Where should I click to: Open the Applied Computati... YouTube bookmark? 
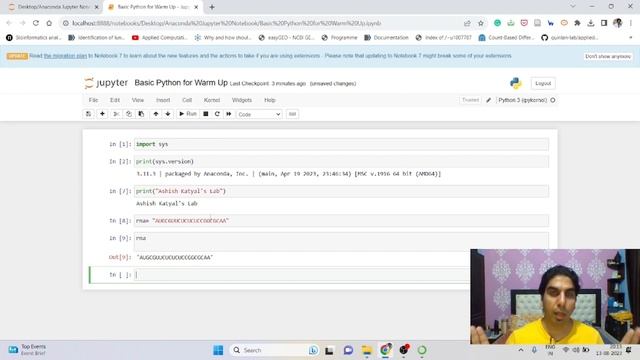(160, 38)
